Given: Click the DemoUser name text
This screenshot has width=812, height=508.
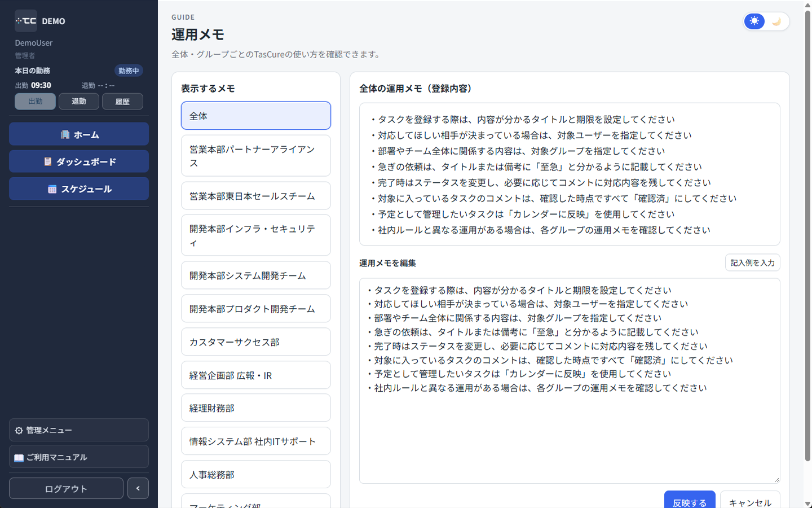Looking at the screenshot, I should [x=34, y=43].
